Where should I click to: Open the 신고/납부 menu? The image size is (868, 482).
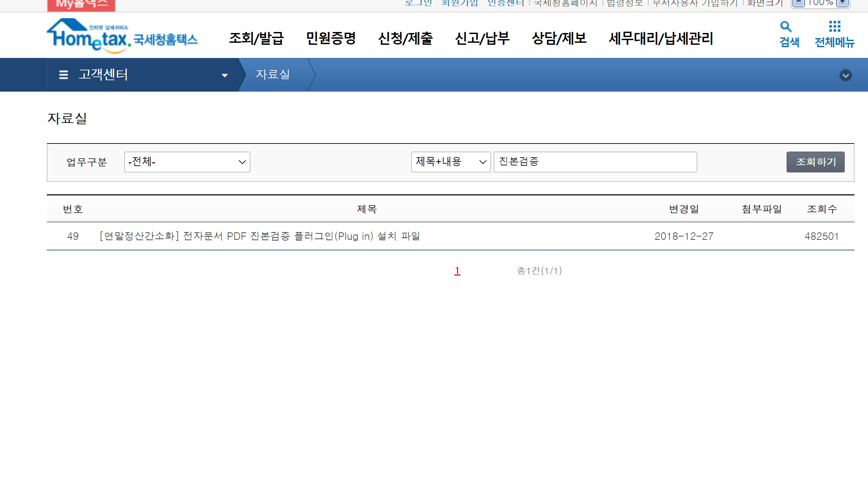coord(482,38)
